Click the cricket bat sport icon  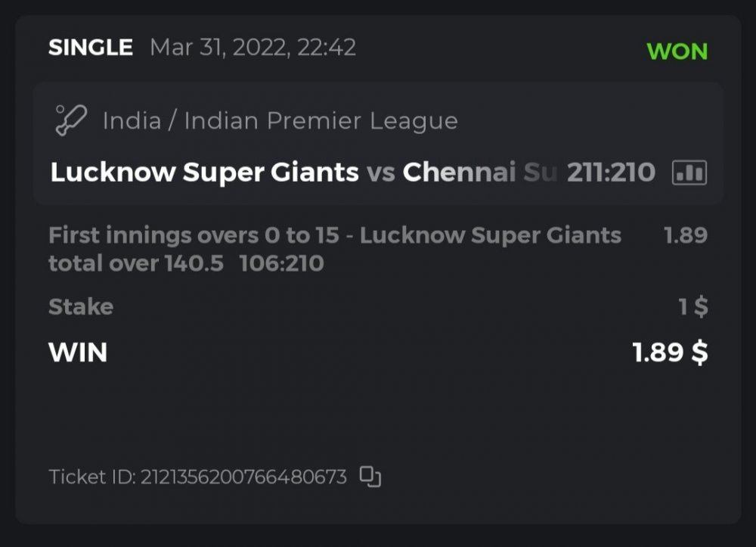pos(72,120)
